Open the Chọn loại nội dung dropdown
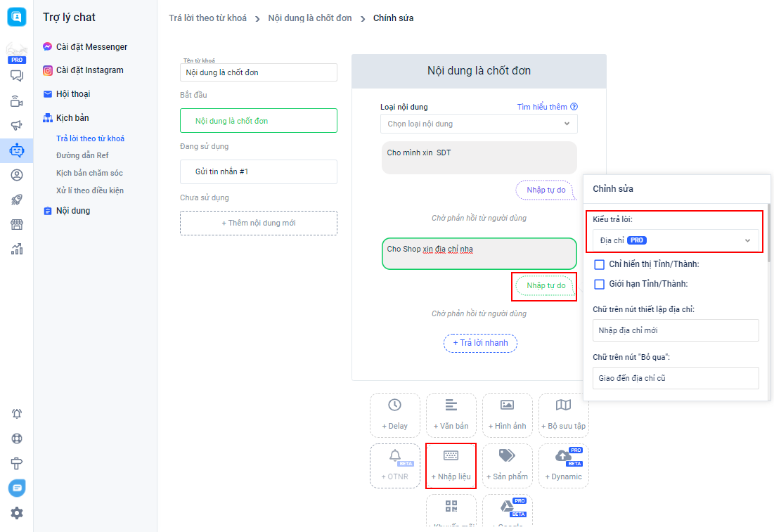Image resolution: width=774 pixels, height=532 pixels. coord(479,124)
